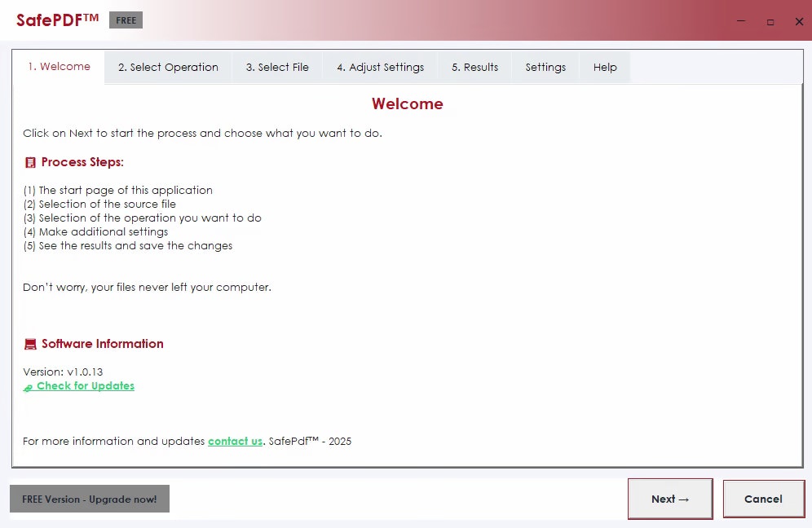This screenshot has width=812, height=528.
Task: Go to the 3. Select File tab
Action: [277, 68]
